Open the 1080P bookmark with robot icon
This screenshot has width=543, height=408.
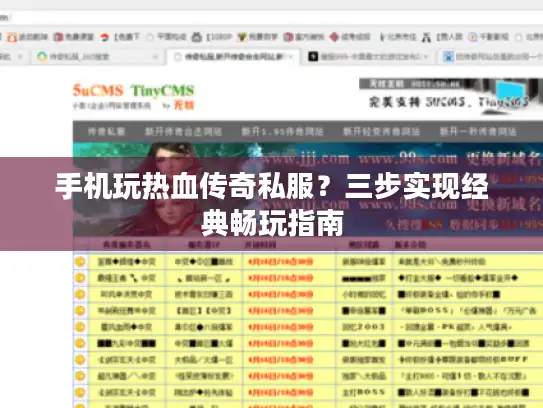(x=212, y=37)
